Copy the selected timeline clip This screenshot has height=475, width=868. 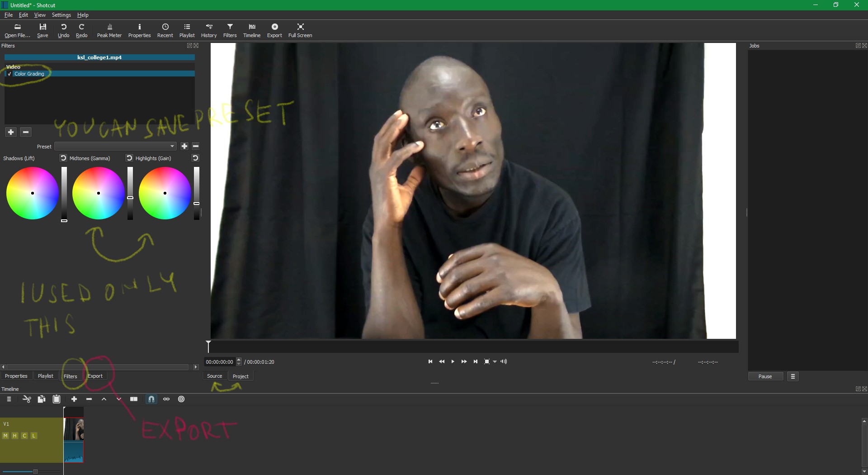coord(42,399)
